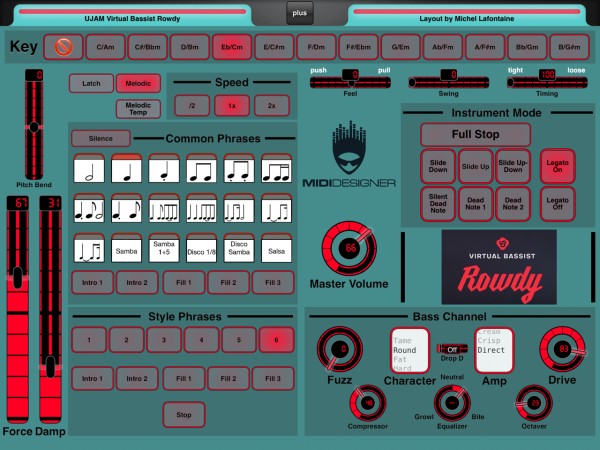Trigger the half note phrase pad
Viewport: 600px width, 450px height.
pyautogui.click(x=89, y=168)
